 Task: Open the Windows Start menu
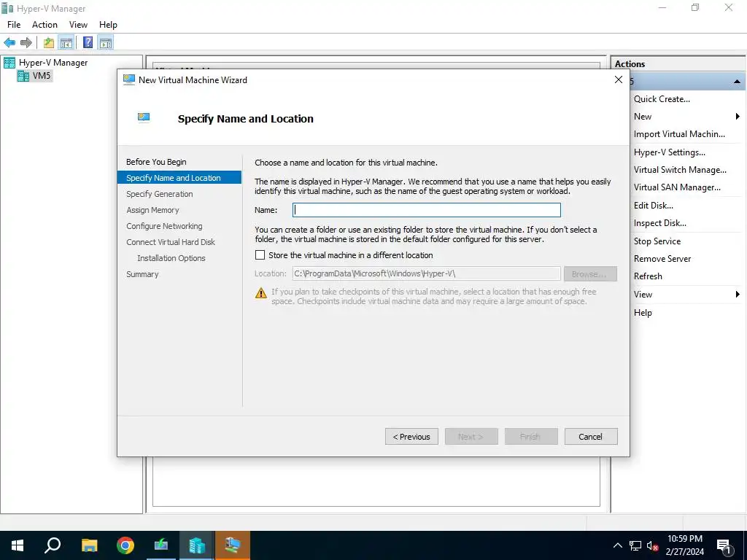click(x=18, y=545)
